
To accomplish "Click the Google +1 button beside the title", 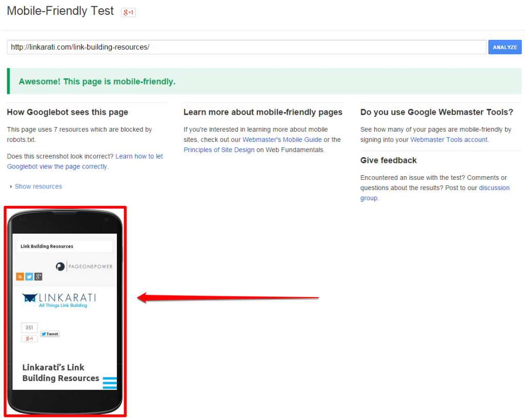I will [128, 12].
